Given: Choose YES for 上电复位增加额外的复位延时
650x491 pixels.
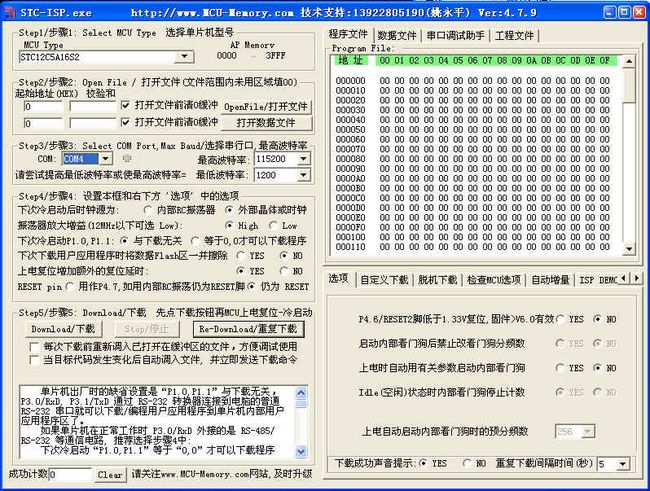Looking at the screenshot, I should click(x=240, y=271).
